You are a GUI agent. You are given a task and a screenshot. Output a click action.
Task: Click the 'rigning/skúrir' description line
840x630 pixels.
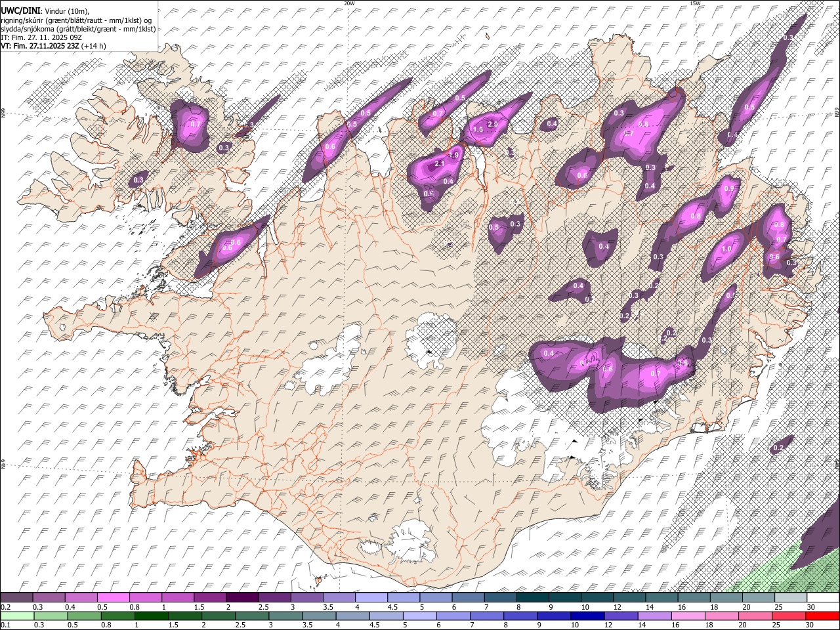tap(77, 20)
